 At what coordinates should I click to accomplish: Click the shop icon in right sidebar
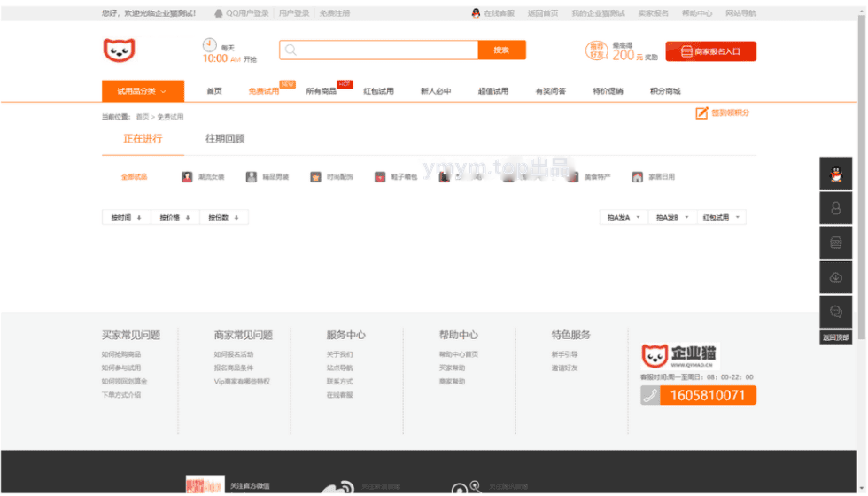coord(836,243)
